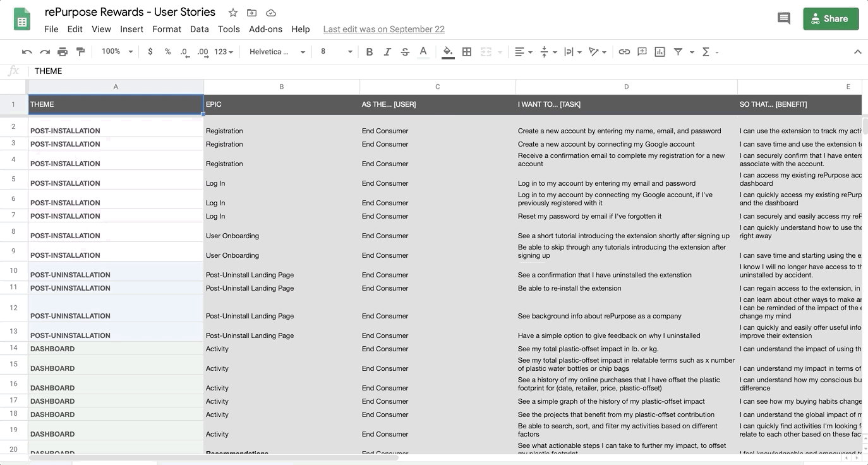Select the EPIC header cell
Viewport: 868px width, 465px height.
[x=282, y=104]
